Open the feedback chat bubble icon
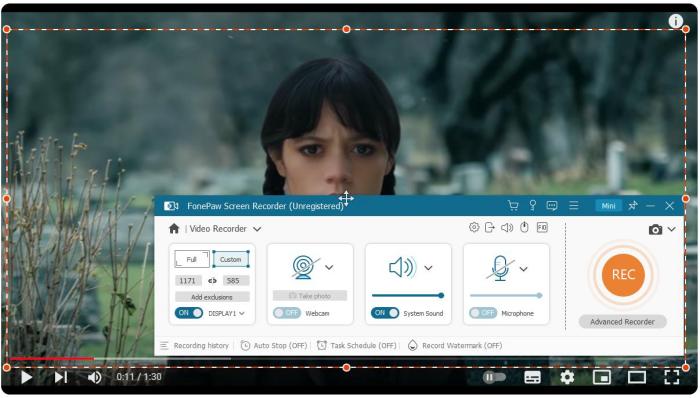 coord(552,206)
